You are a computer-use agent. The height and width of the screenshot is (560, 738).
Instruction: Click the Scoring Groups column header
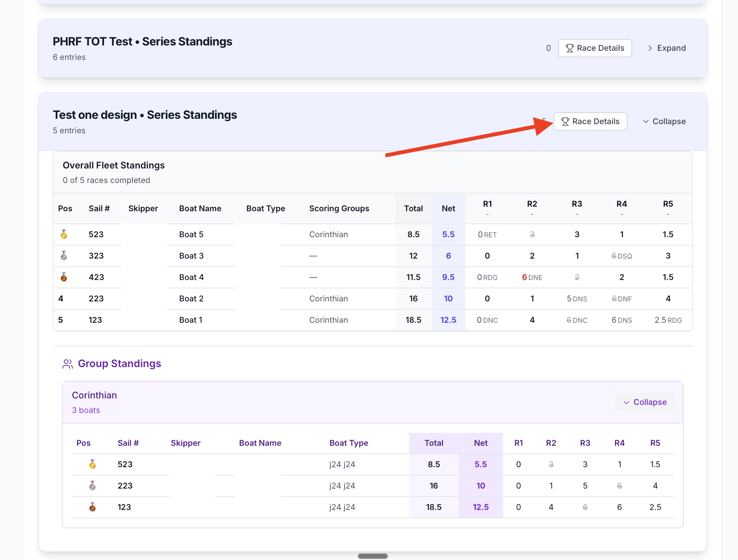pyautogui.click(x=339, y=209)
